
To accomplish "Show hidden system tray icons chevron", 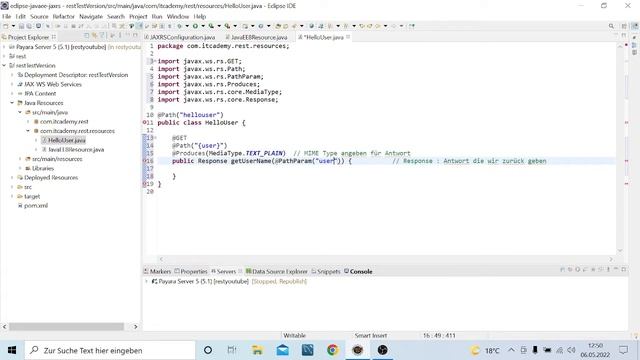I will [511, 350].
